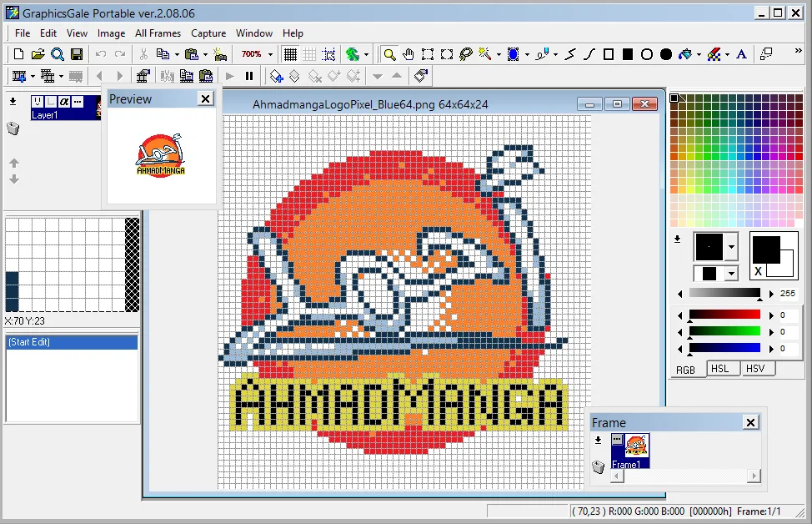Open the File menu

pyautogui.click(x=23, y=33)
